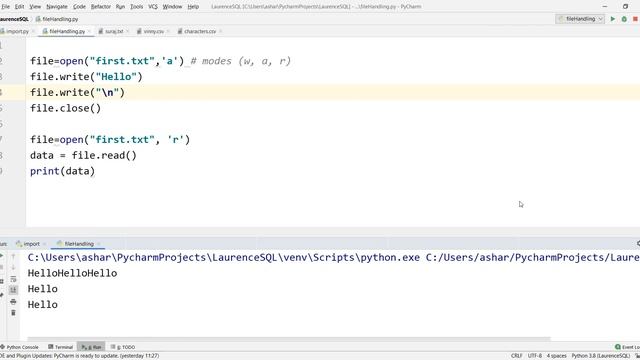
Task: Open the Code menu
Action: coord(79,7)
